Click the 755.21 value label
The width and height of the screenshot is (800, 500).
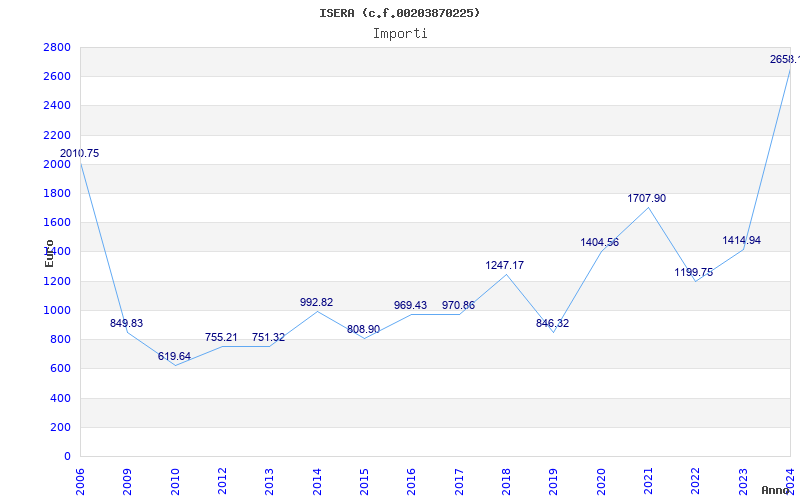(x=221, y=337)
